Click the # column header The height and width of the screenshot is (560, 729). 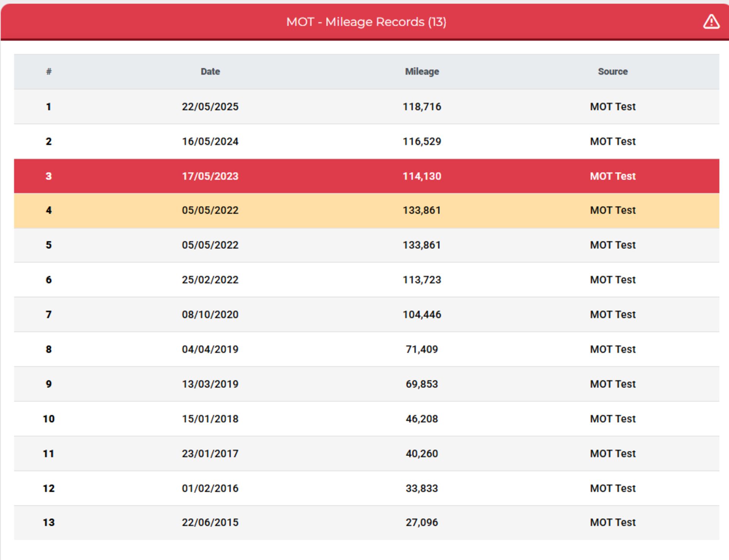[49, 71]
